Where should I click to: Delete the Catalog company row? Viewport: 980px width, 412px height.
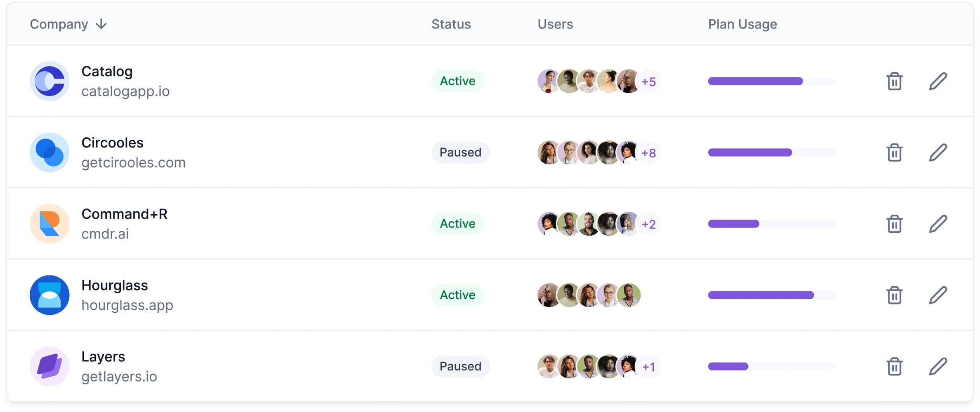coord(894,81)
